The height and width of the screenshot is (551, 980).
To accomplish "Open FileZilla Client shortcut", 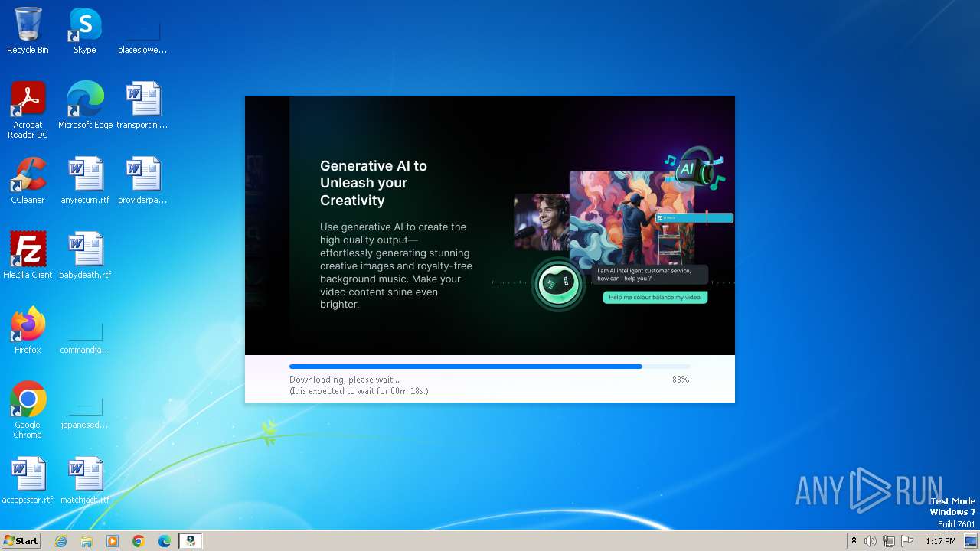I will point(28,256).
